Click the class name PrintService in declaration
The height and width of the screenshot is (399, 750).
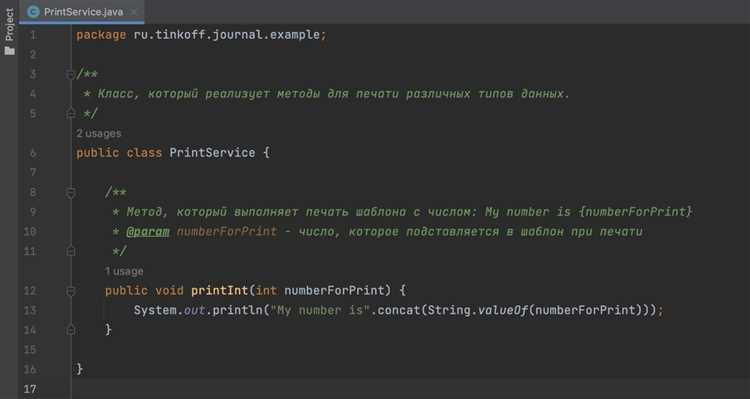tap(212, 153)
